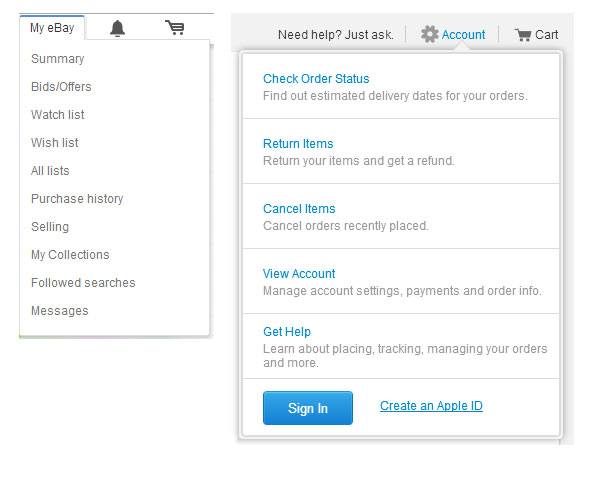
Task: Click the blue Sign In button
Action: pos(308,408)
